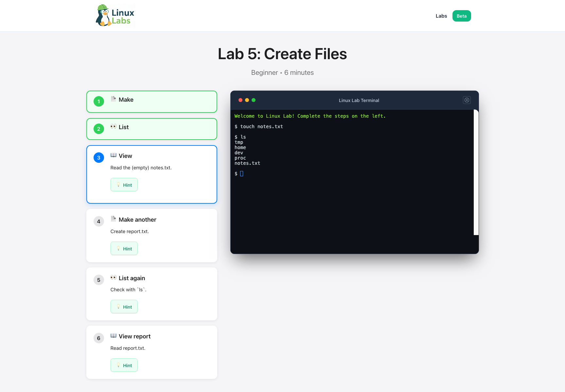Click the step 5 number circle
The height and width of the screenshot is (392, 565).
tap(99, 280)
